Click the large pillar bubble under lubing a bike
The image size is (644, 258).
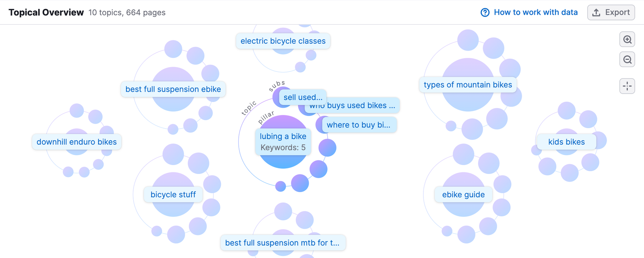[283, 161]
